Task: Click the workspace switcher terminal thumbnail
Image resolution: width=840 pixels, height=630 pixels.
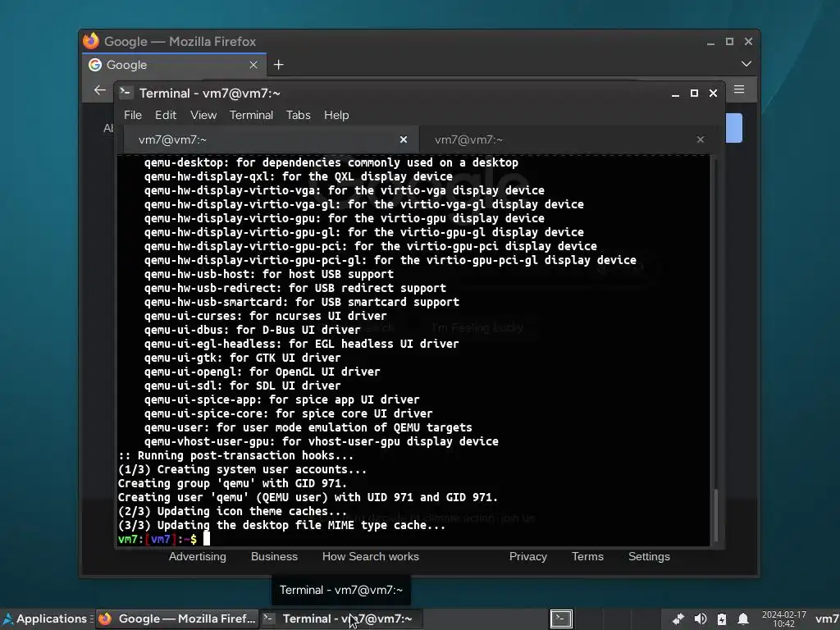Action: tap(561, 619)
